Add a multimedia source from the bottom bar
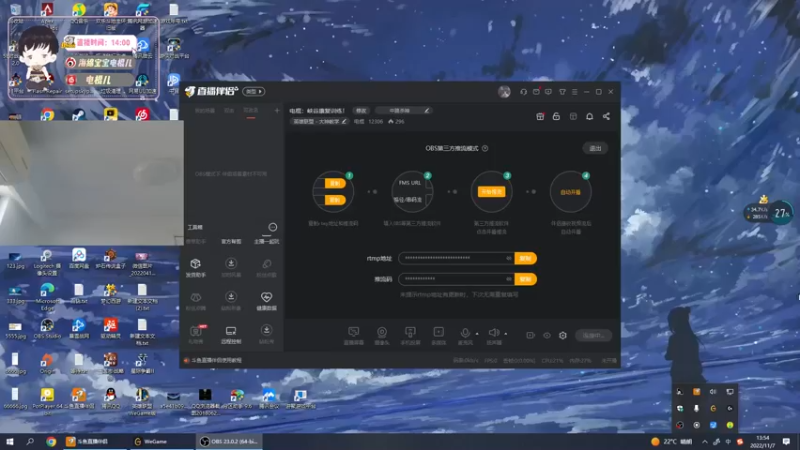This screenshot has height=450, width=800. click(x=438, y=336)
